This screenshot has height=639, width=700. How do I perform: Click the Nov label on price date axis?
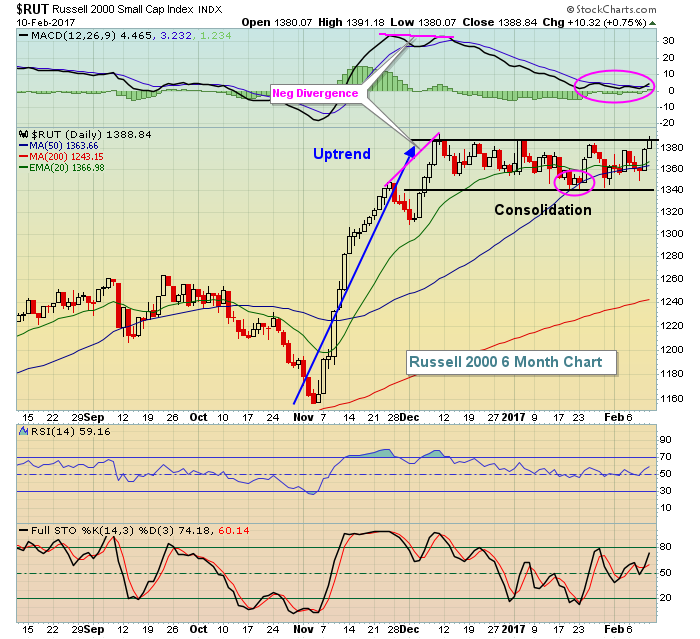(304, 417)
